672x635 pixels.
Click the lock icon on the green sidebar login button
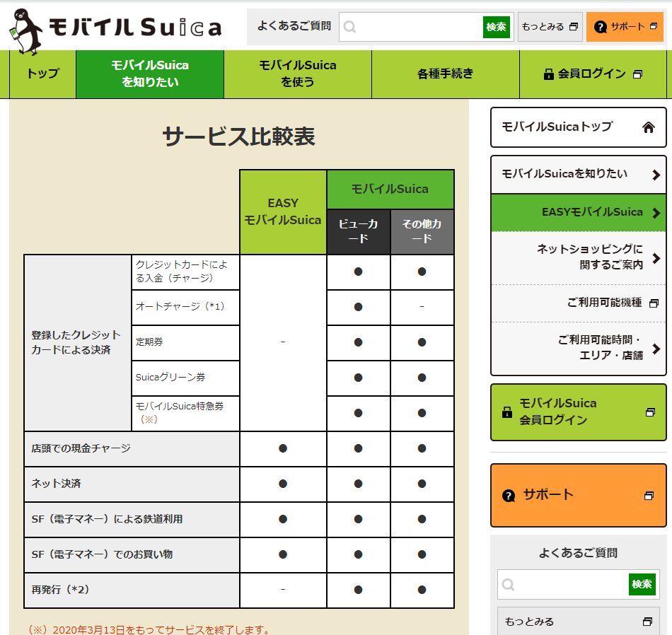[506, 412]
